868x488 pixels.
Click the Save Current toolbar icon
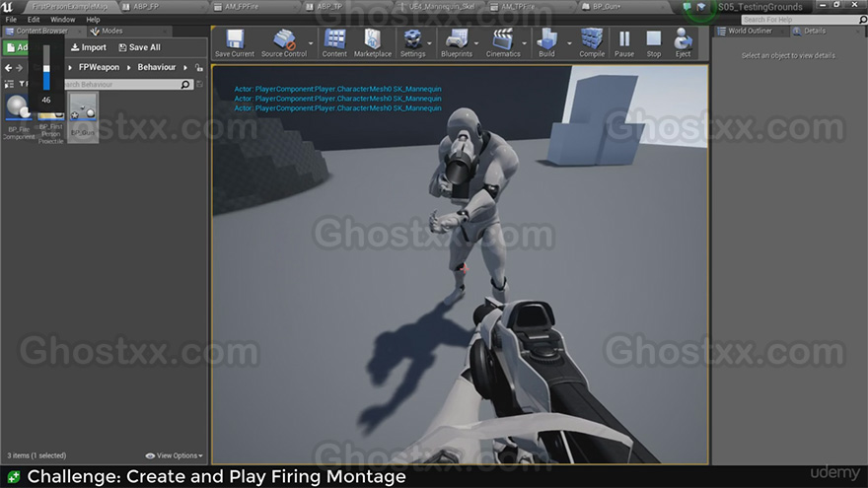(x=235, y=43)
